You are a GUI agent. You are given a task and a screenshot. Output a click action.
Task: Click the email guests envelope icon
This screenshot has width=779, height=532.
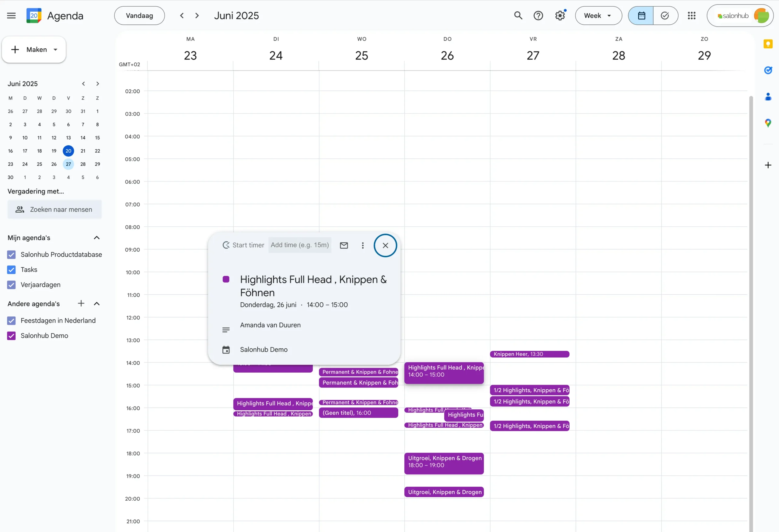click(344, 245)
